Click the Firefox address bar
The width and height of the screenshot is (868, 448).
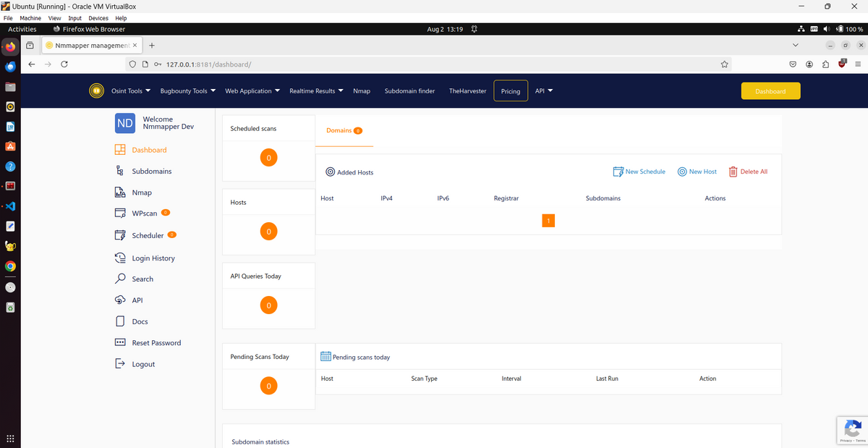click(x=434, y=64)
